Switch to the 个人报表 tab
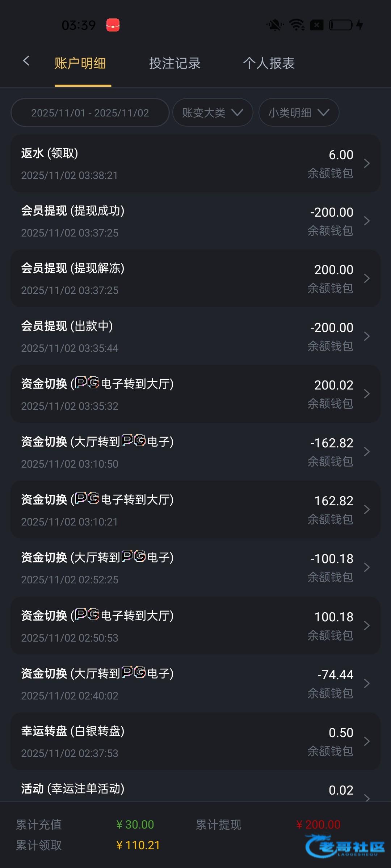Image resolution: width=391 pixels, height=868 pixels. [269, 64]
